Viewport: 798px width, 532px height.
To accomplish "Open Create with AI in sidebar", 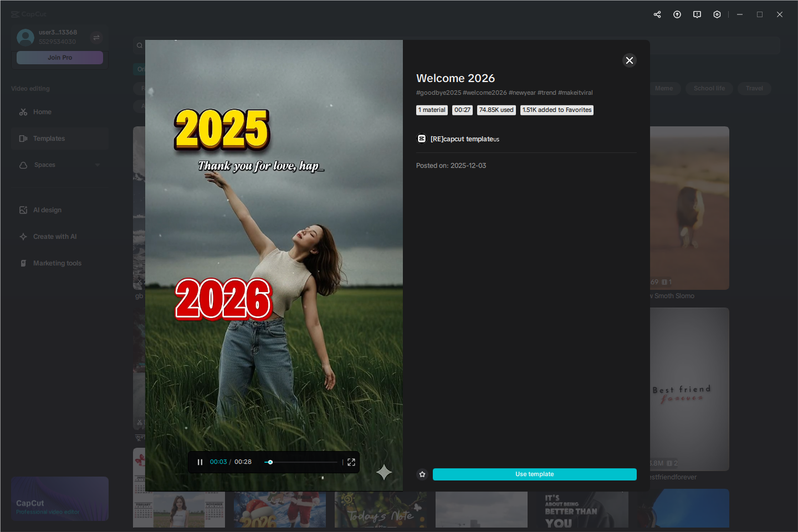I will pos(60,237).
